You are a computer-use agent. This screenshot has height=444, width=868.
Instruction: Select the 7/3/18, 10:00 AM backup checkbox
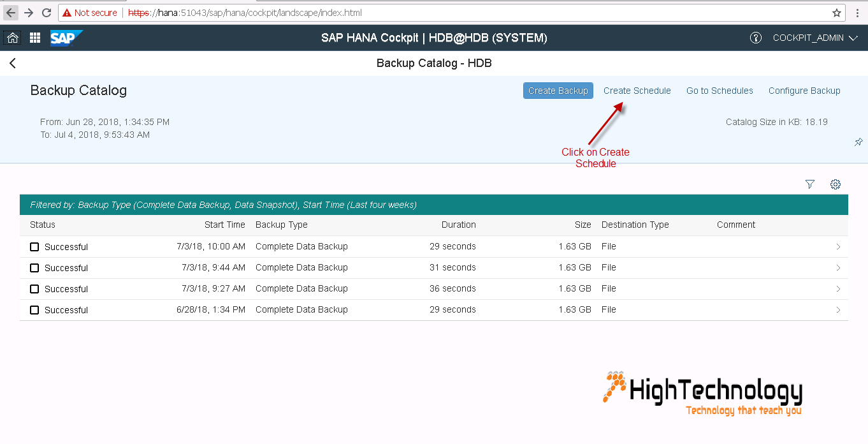[x=34, y=247]
